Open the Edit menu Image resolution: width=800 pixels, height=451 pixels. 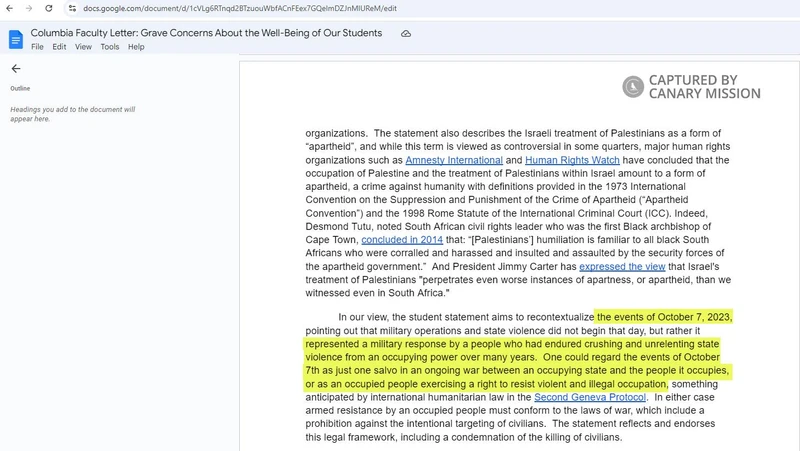(60, 47)
